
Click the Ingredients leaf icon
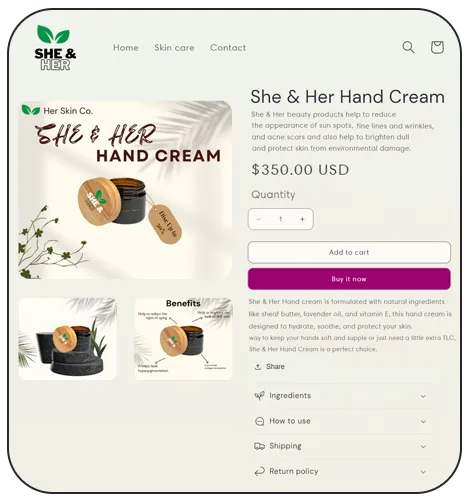click(259, 396)
